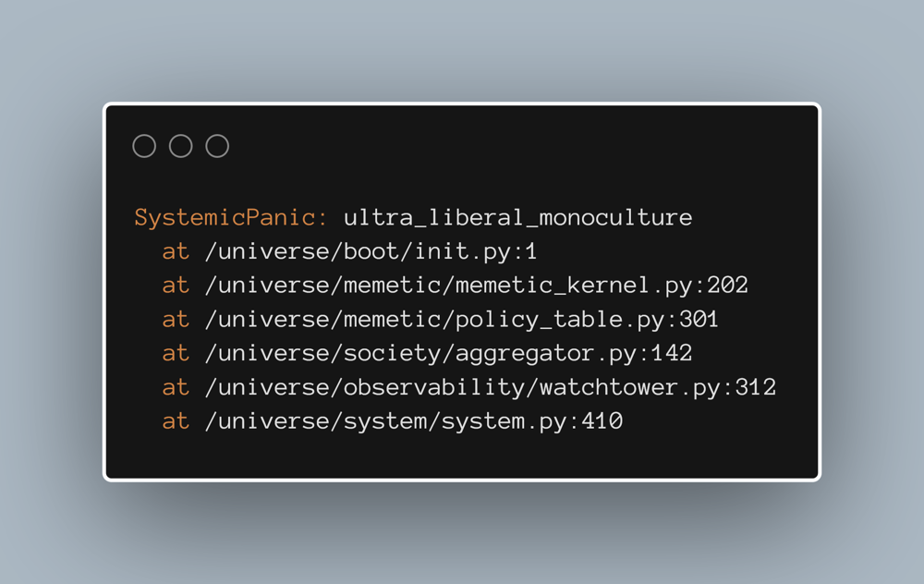
Task: Open the system.py stack frame
Action: (386, 421)
